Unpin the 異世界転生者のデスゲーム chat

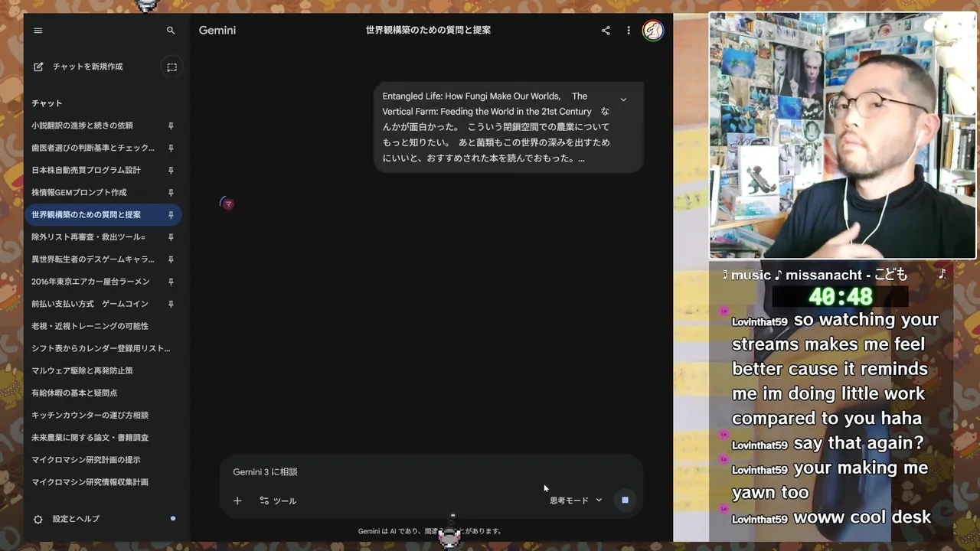pyautogui.click(x=171, y=259)
